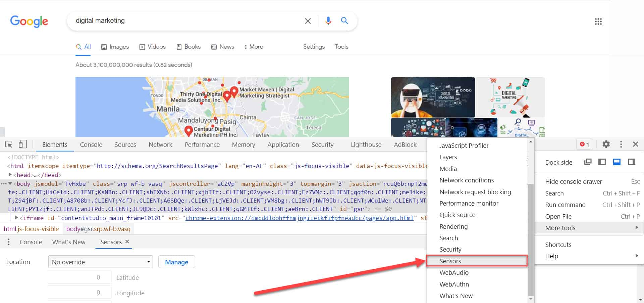Viewport: 644px width, 303px height.
Task: Select the Inspect element tool
Action: tap(9, 144)
